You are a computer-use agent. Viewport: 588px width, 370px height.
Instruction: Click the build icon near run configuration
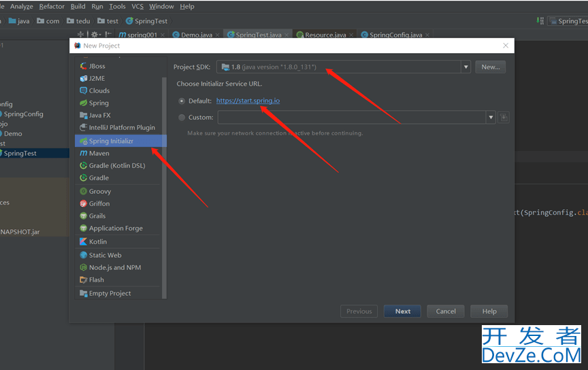(540, 21)
